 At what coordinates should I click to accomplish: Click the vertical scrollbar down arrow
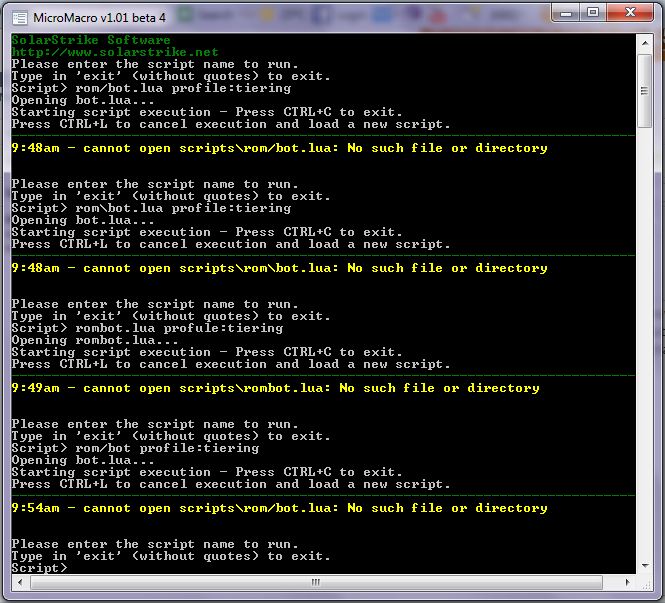[x=645, y=565]
